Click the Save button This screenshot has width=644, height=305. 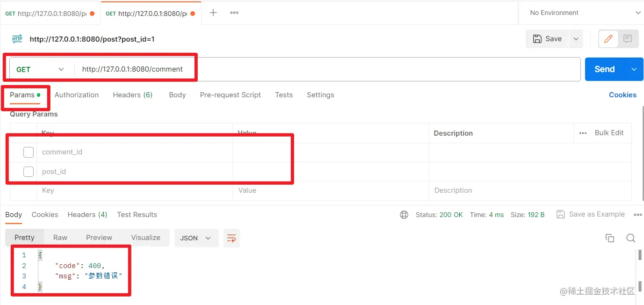coord(548,39)
